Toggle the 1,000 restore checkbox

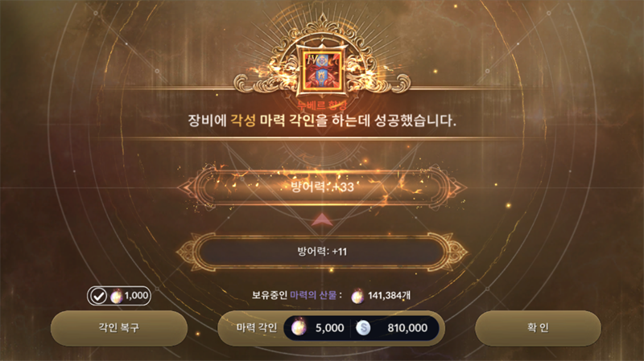98,296
